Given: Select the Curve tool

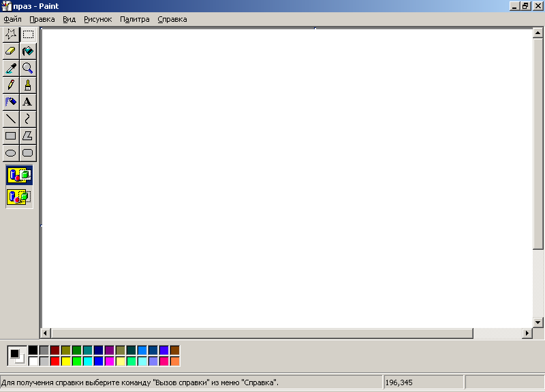Looking at the screenshot, I should [x=28, y=118].
